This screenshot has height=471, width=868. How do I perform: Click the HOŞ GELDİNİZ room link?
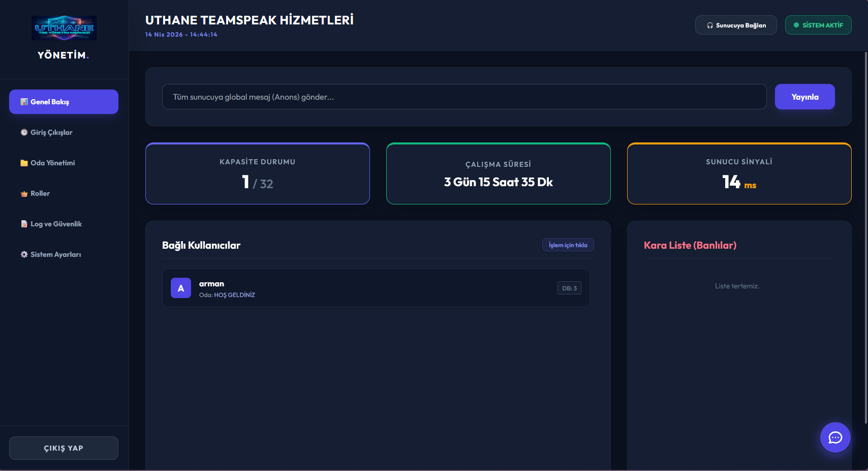point(234,295)
